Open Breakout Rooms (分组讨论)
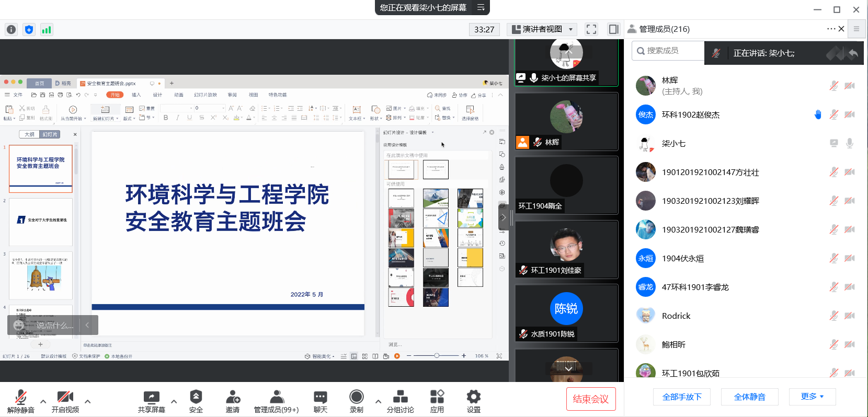This screenshot has height=417, width=868. pos(400,398)
